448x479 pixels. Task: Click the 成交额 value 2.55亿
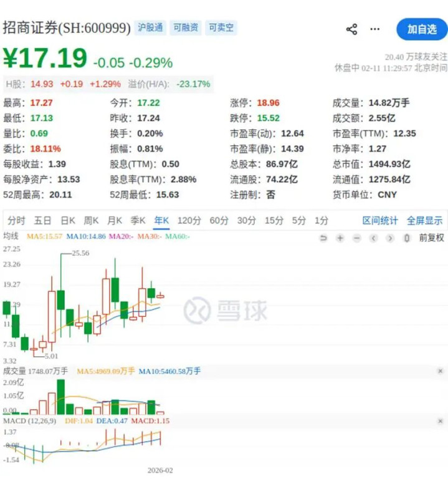382,118
